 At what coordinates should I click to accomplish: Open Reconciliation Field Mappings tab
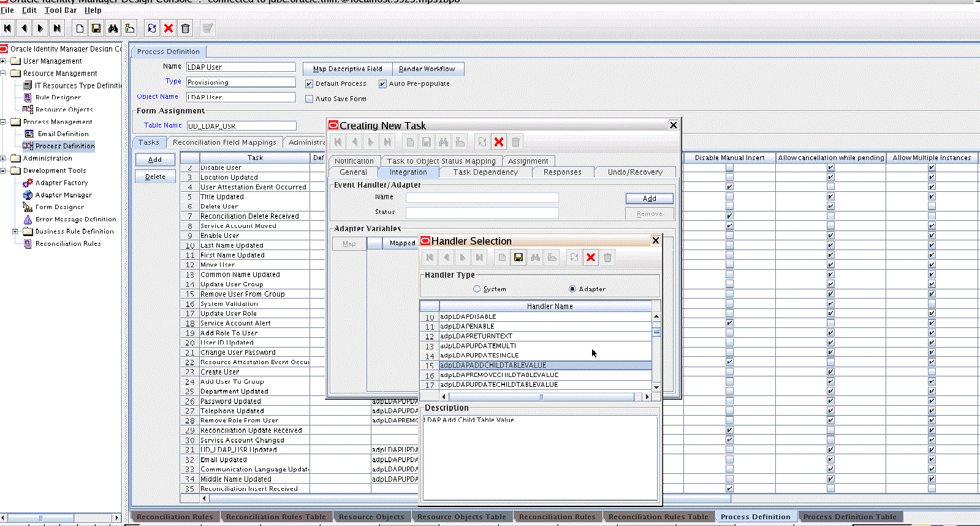pos(224,142)
